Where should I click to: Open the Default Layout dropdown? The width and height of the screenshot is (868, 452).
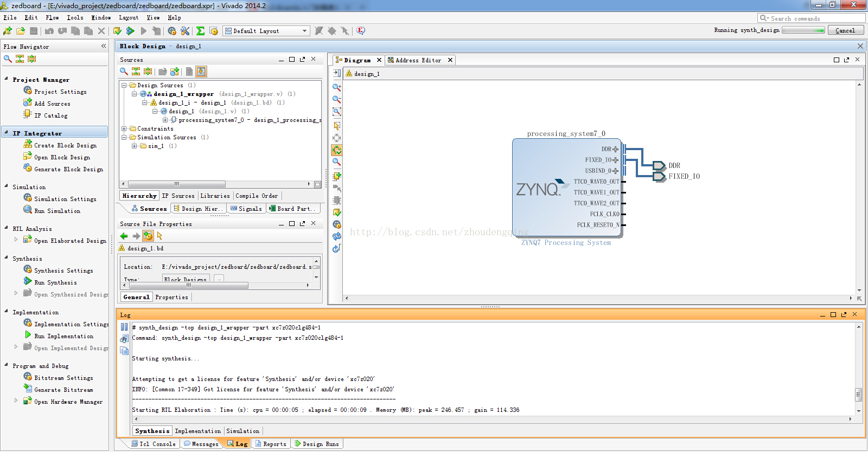tap(266, 31)
